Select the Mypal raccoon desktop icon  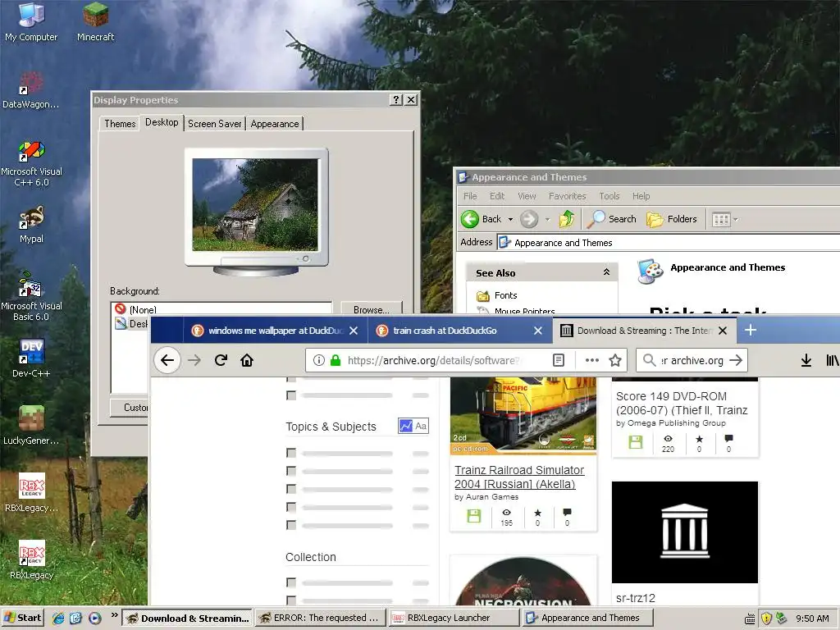tap(31, 225)
